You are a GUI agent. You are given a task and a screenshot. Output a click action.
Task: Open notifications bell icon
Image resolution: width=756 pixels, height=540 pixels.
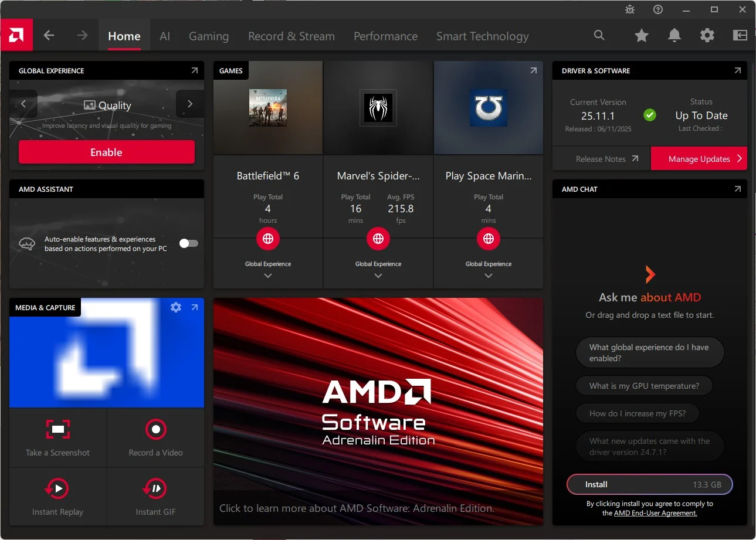tap(674, 36)
